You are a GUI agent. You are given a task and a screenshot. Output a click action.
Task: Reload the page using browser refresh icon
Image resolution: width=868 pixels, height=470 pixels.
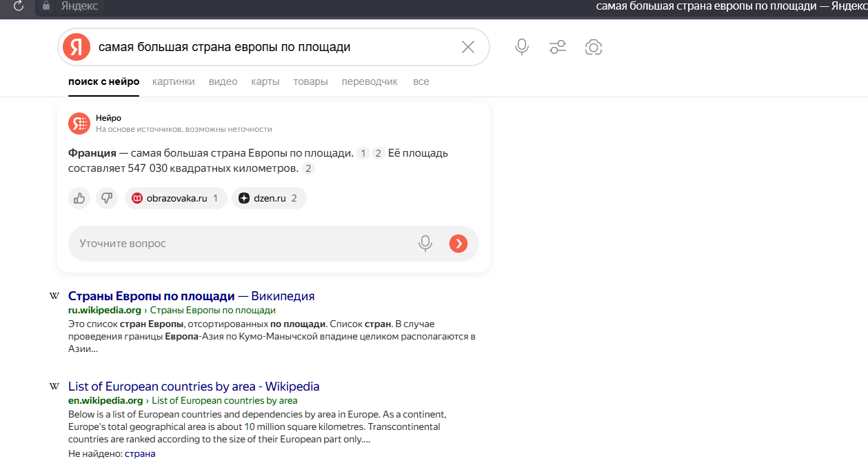click(x=18, y=6)
